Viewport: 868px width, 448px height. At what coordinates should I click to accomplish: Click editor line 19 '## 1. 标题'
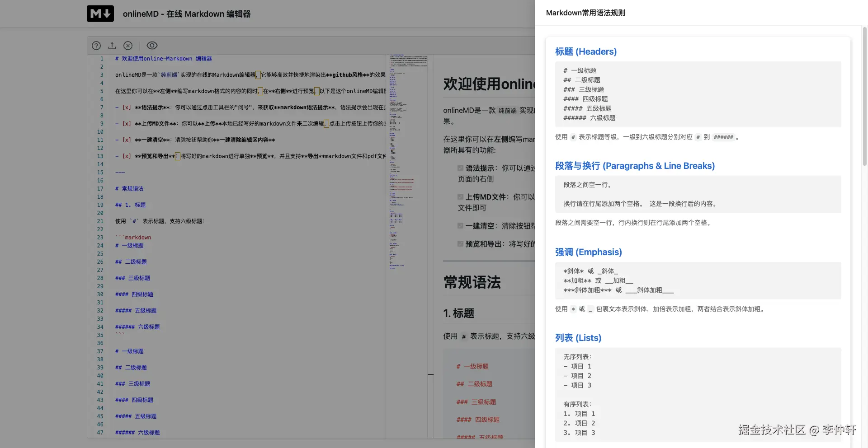coord(130,205)
